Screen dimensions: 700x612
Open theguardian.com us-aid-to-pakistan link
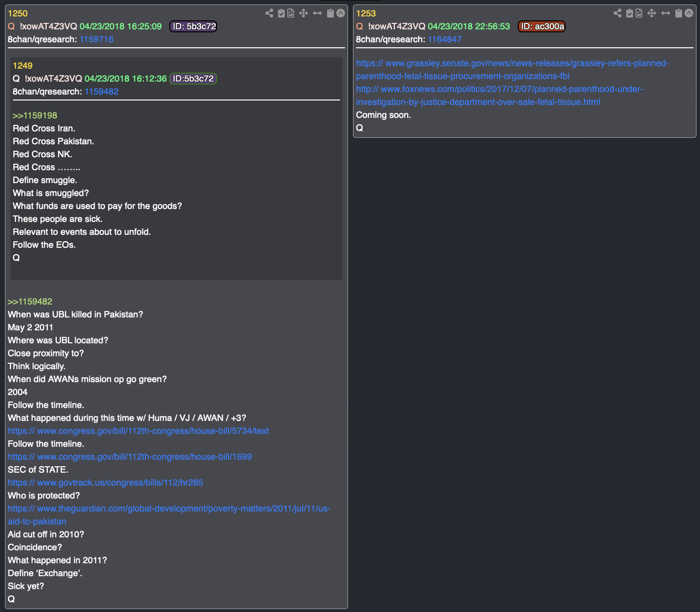169,515
